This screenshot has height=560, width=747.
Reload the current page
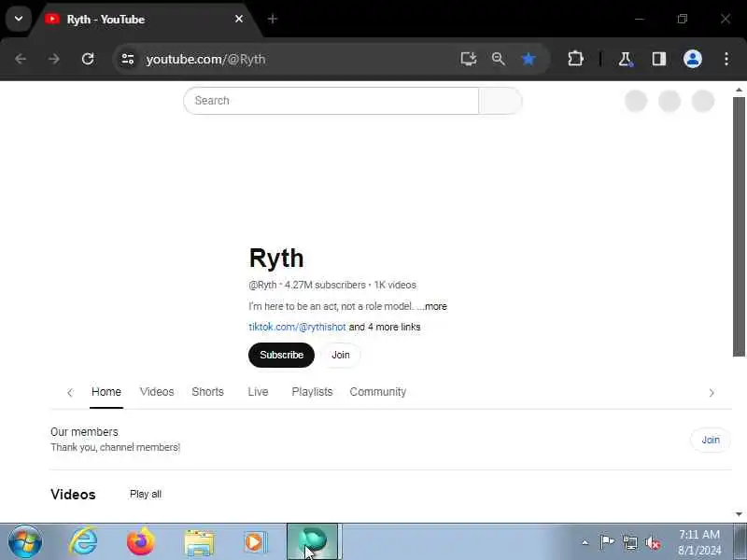(88, 59)
